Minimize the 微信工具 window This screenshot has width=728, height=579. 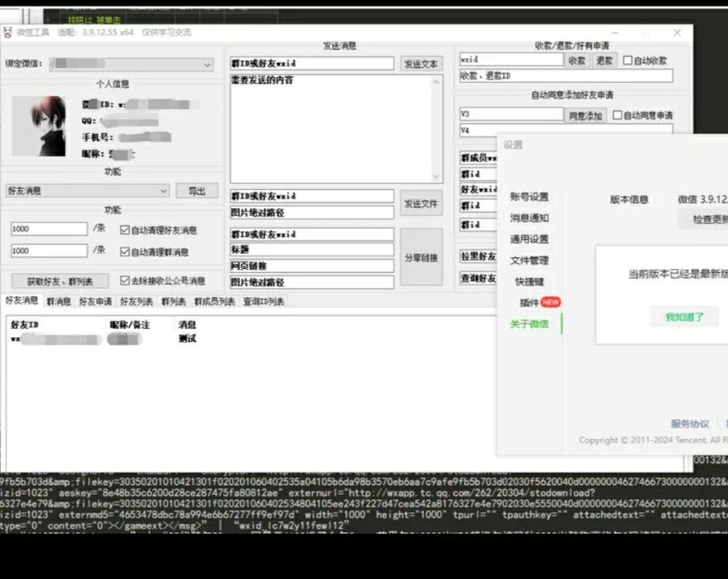pyautogui.click(x=615, y=32)
